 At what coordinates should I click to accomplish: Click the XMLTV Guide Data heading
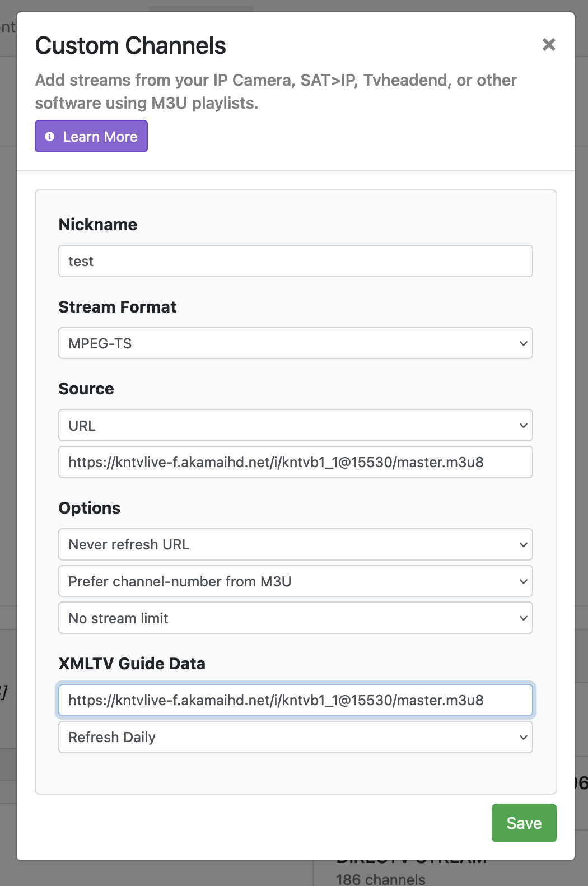coord(132,664)
